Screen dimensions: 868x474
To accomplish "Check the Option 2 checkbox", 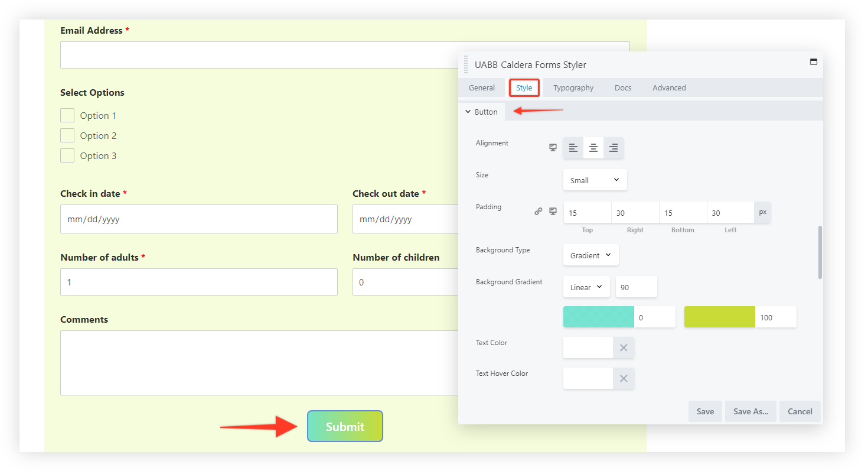I will coord(67,135).
